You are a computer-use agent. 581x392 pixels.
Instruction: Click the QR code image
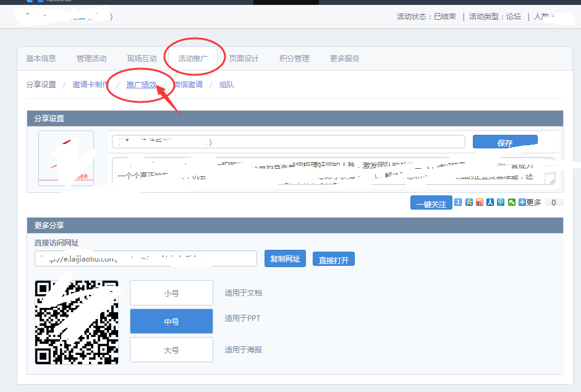[x=77, y=322]
